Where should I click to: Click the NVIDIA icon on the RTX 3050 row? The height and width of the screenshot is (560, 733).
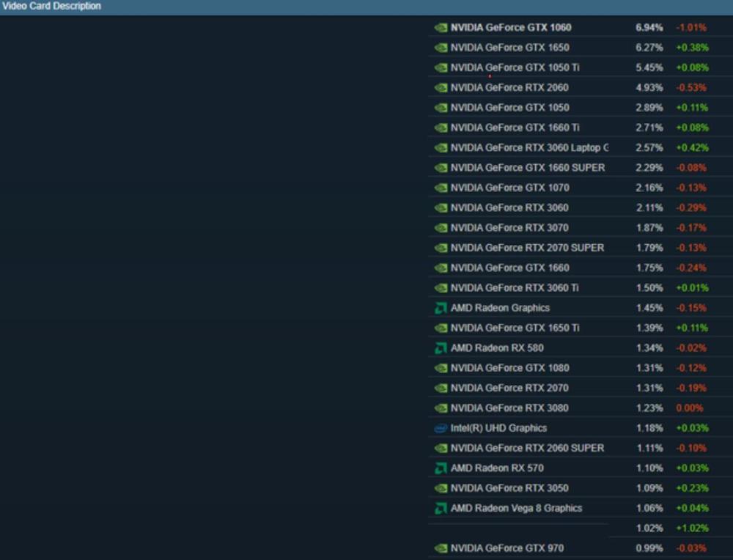tap(441, 488)
